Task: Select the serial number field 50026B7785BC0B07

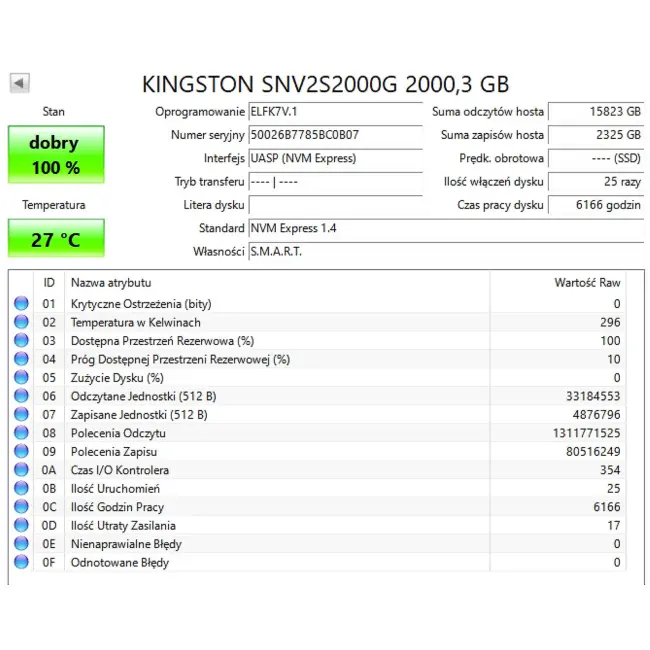Action: tap(335, 135)
